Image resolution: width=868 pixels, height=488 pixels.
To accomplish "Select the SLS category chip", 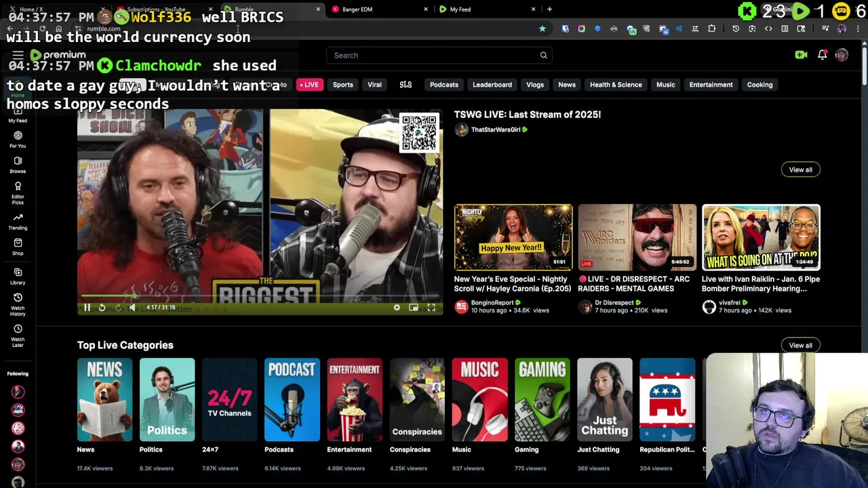I will (406, 85).
